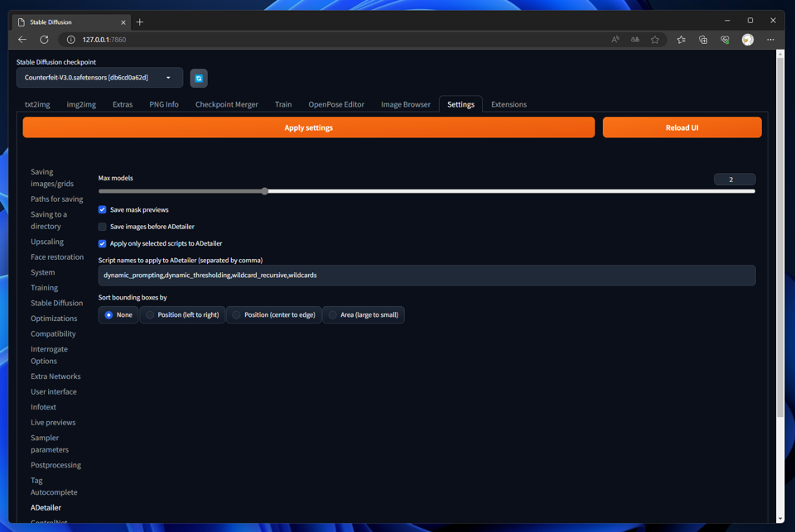Switch to the img2img tab
Image resolution: width=795 pixels, height=532 pixels.
[x=81, y=104]
